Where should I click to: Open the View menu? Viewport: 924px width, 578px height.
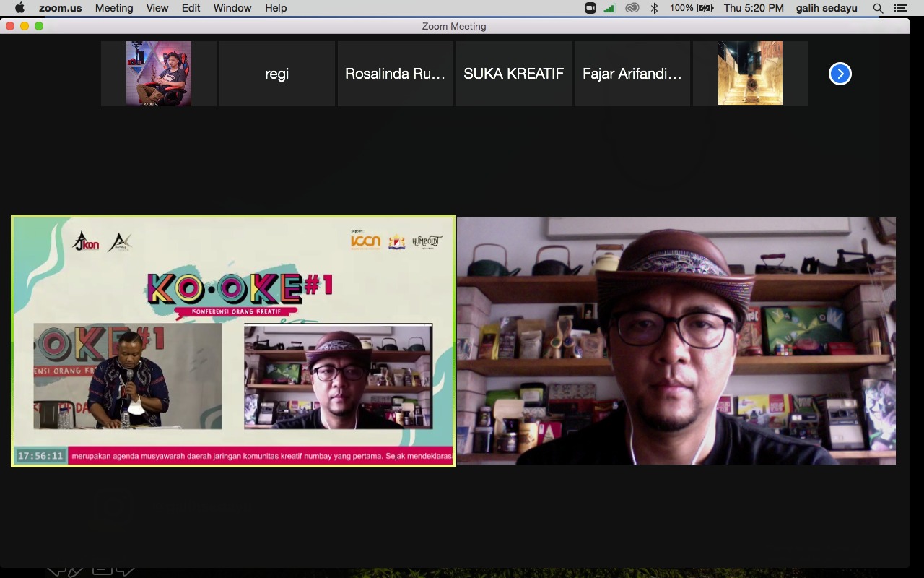click(x=157, y=8)
